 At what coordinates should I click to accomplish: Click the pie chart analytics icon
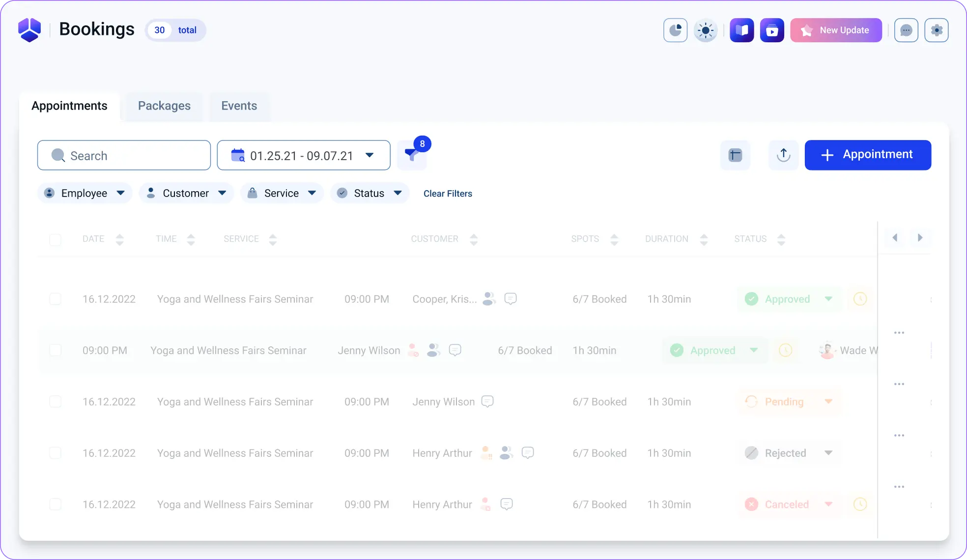point(675,30)
